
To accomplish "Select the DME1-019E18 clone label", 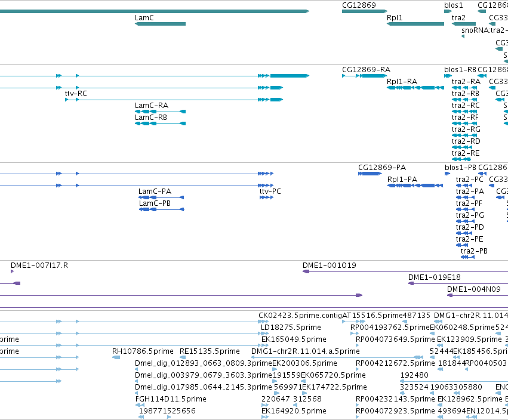I will (434, 277).
